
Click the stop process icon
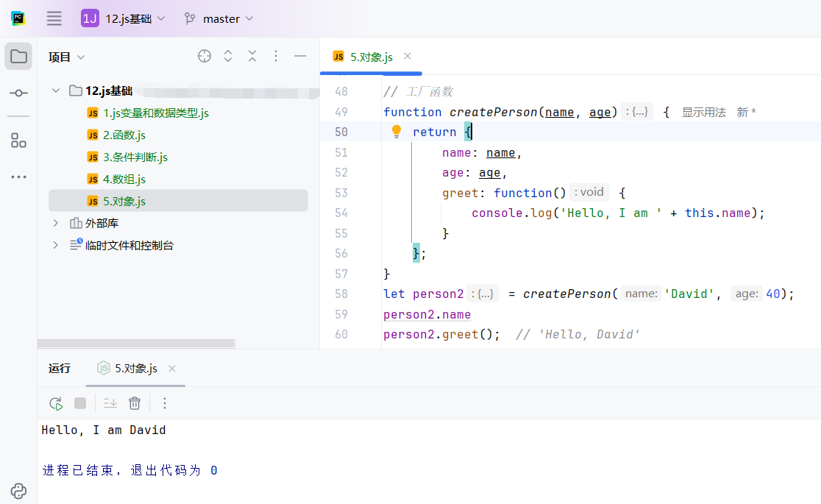point(80,403)
